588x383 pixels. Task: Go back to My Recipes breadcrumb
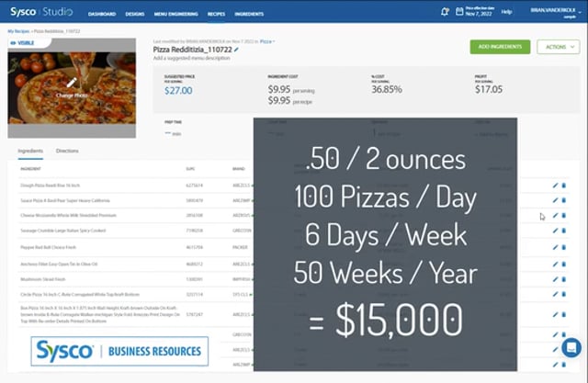(18, 31)
